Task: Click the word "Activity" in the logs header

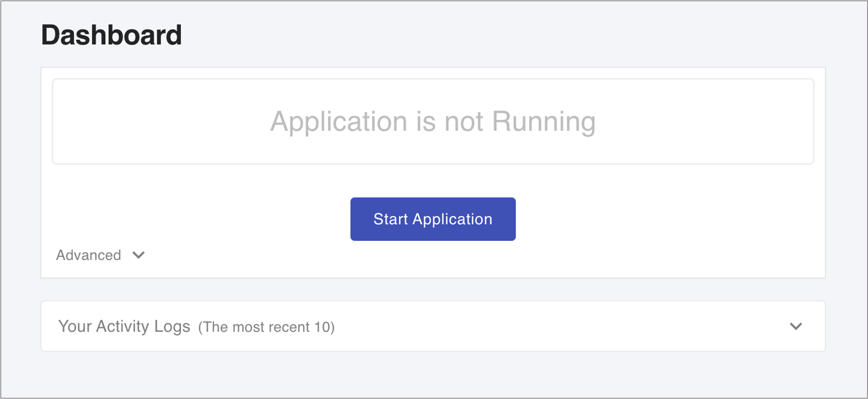Action: pyautogui.click(x=122, y=326)
